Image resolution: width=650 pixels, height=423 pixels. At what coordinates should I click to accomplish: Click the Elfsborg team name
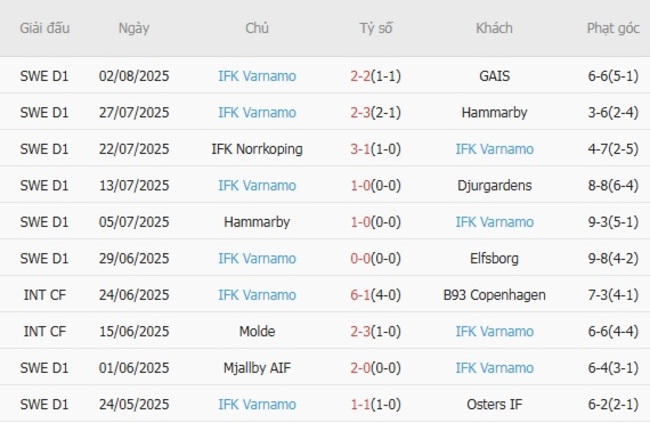coord(494,259)
